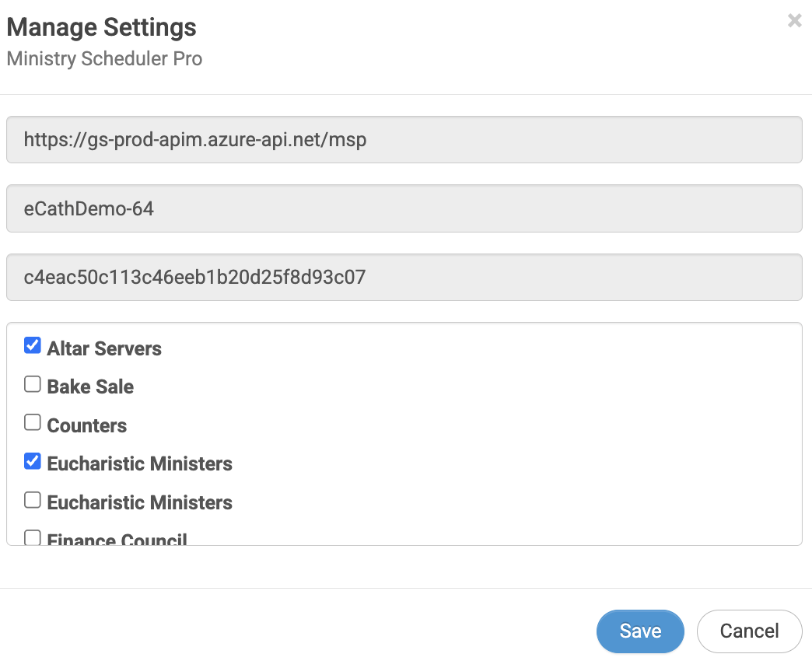Tick the Counters checkbox
The image size is (812, 661).
coord(33,423)
